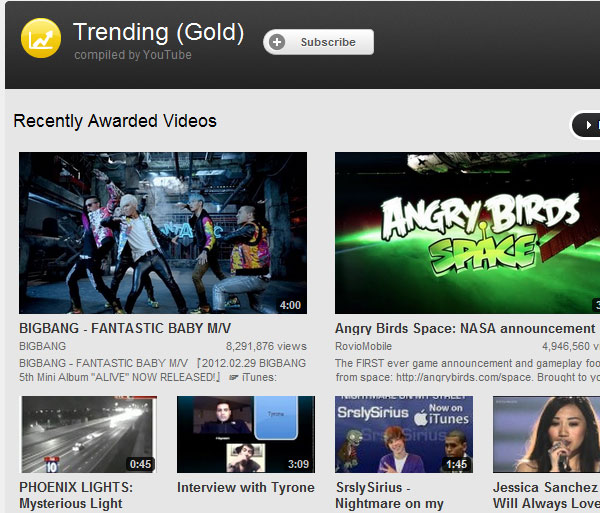
Task: Open Angry Birds Space video thumbnail
Action: 467,233
